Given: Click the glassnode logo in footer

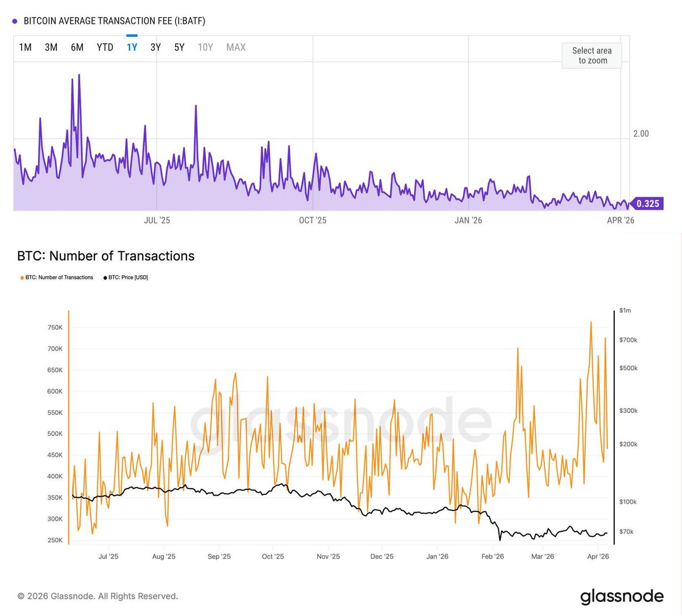Looking at the screenshot, I should tap(622, 597).
